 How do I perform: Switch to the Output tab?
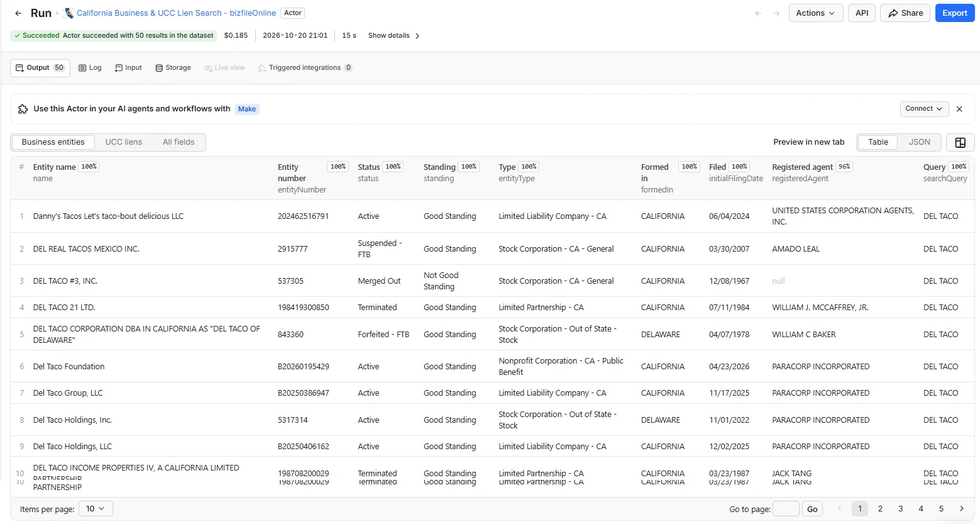pos(40,68)
